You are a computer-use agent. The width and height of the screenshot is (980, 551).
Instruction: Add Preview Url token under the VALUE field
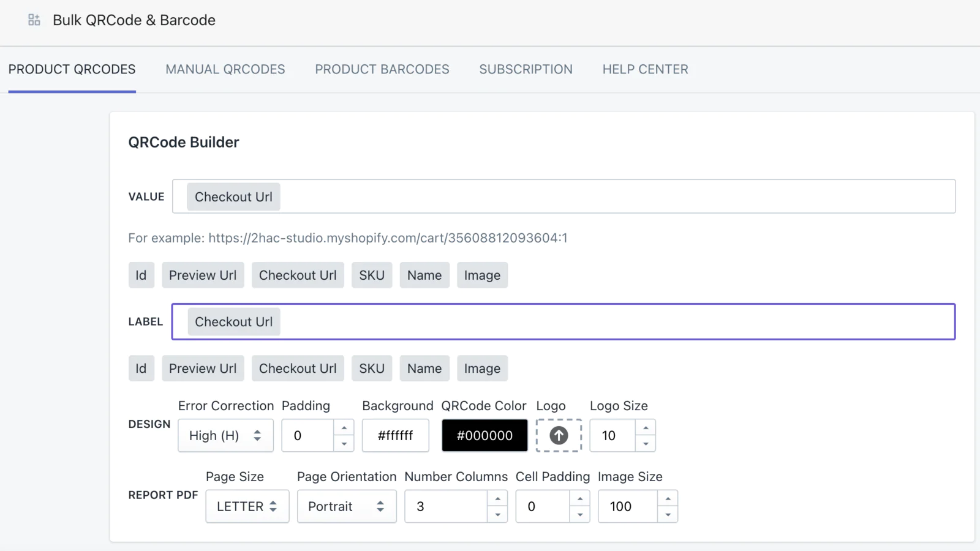click(203, 275)
